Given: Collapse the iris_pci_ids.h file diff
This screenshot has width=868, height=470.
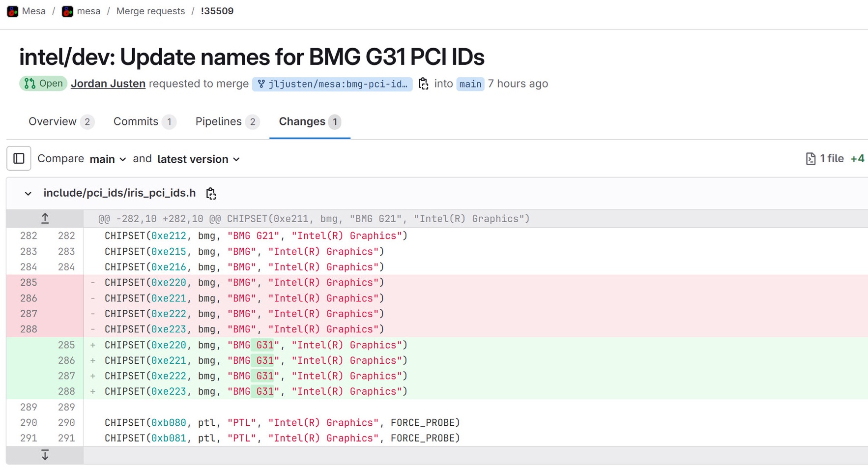Looking at the screenshot, I should click(28, 194).
